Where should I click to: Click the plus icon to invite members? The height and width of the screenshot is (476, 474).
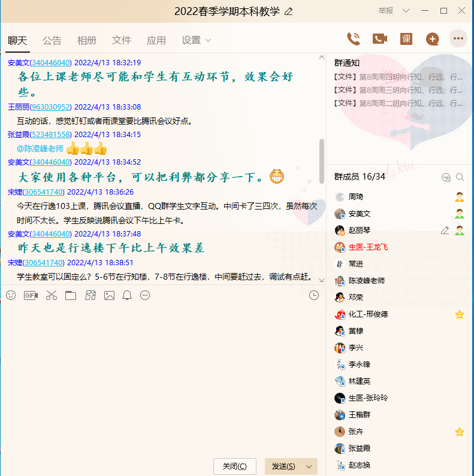pyautogui.click(x=432, y=39)
